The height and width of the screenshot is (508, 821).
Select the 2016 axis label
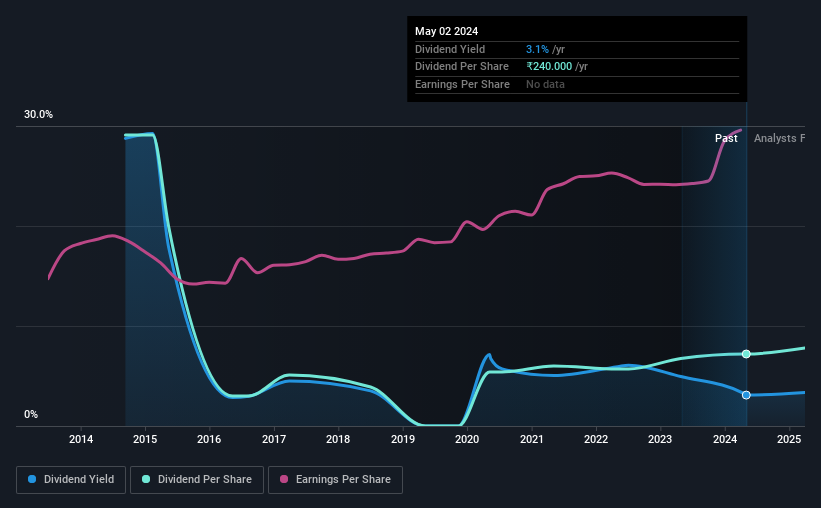(209, 439)
